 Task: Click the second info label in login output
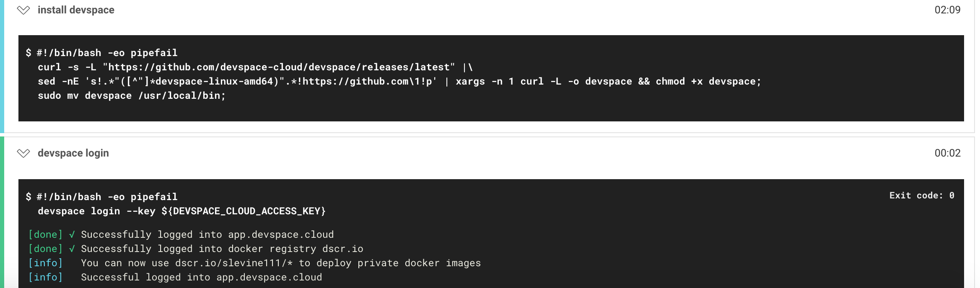(46, 277)
